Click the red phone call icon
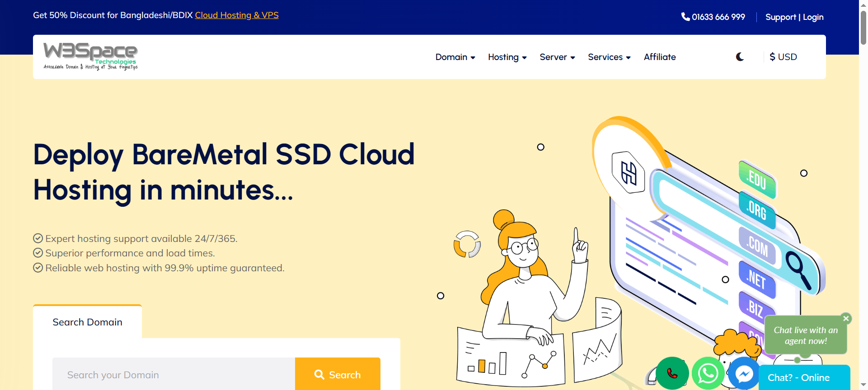Screen dimensions: 868x390 point(672,373)
